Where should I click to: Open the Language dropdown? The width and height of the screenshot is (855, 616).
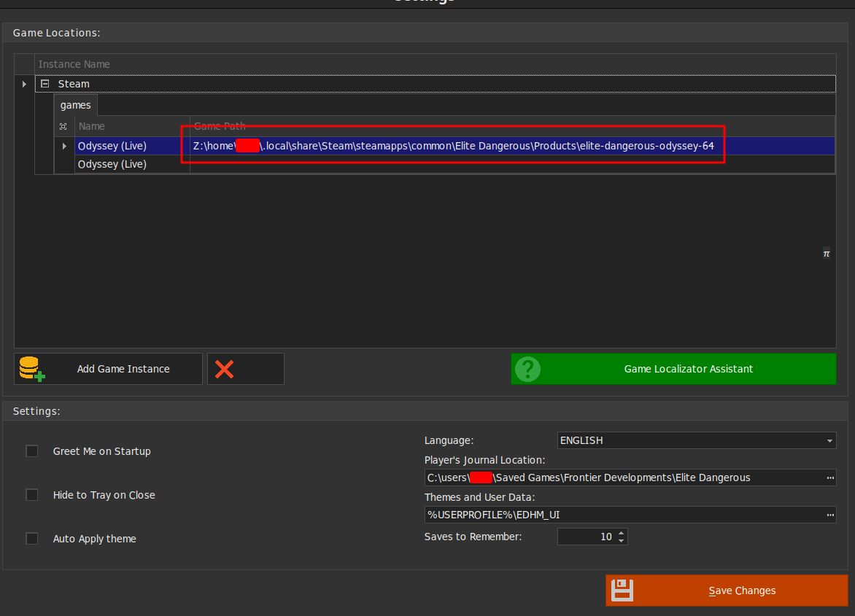(x=829, y=440)
